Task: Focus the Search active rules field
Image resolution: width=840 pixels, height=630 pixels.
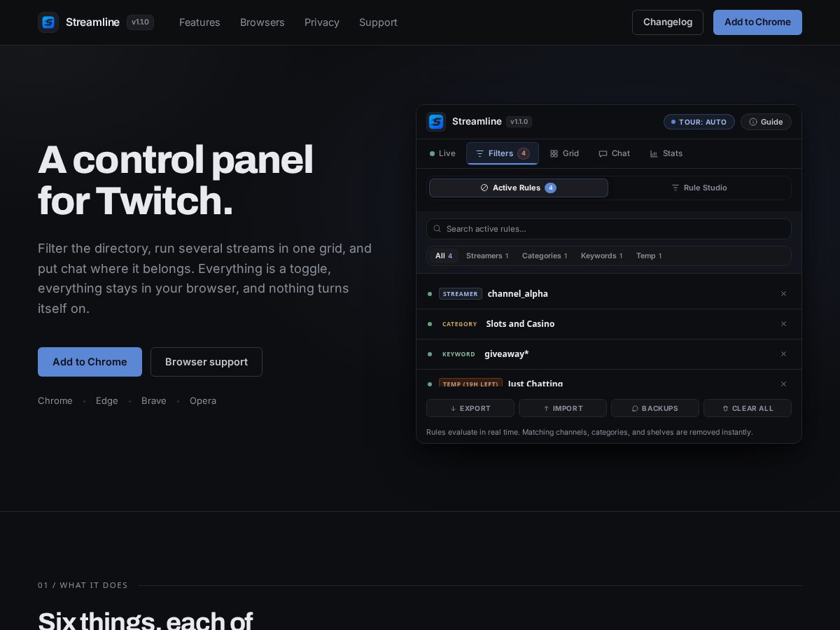Action: click(x=609, y=229)
